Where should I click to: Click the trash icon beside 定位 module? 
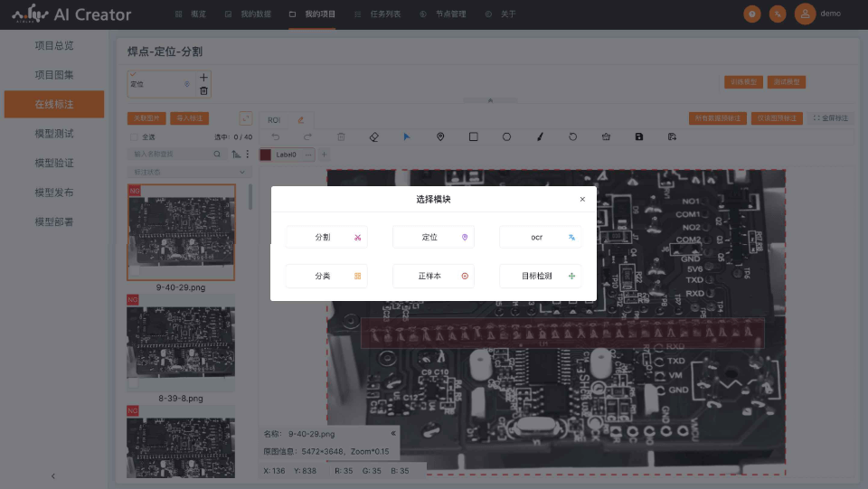pyautogui.click(x=203, y=90)
